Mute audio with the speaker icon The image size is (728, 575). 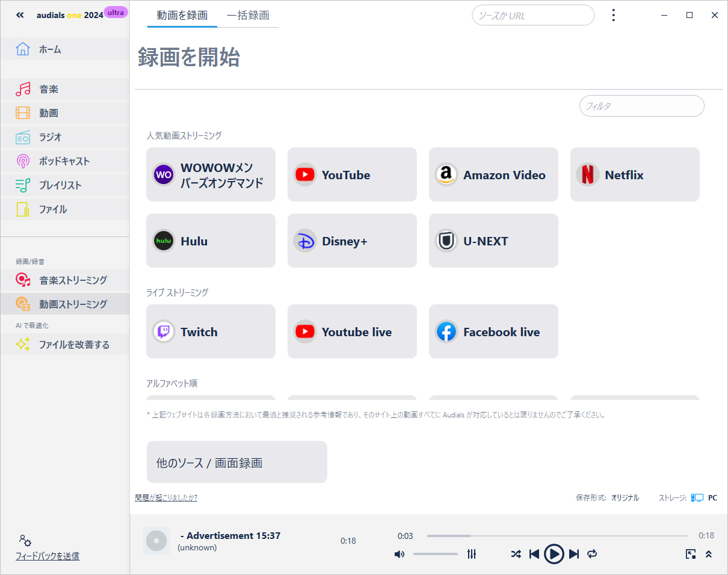point(399,554)
